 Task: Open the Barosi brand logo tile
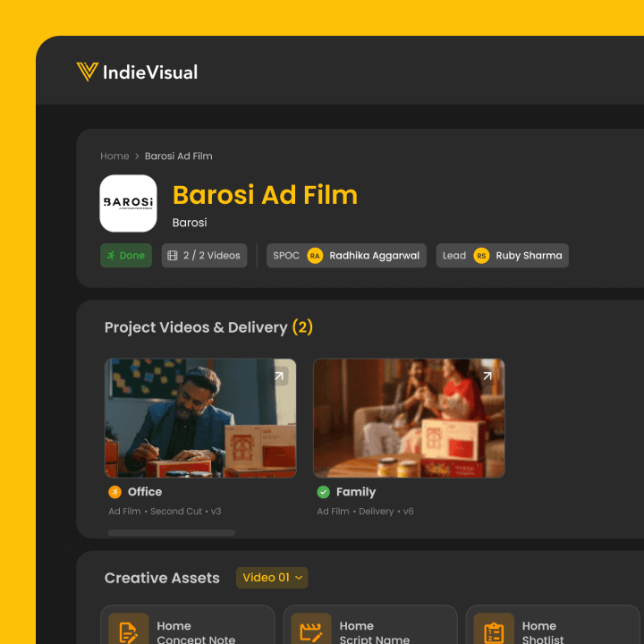pos(128,203)
